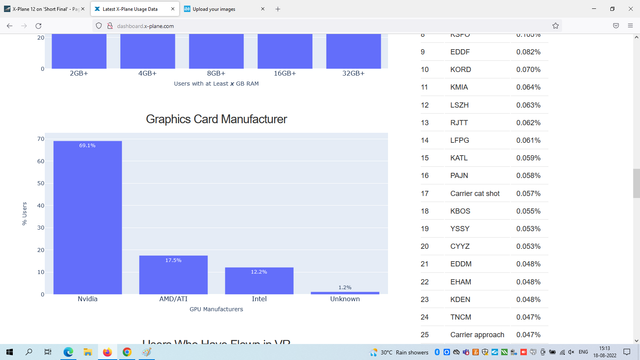Image resolution: width=640 pixels, height=360 pixels.
Task: Bookmark this page with the star icon
Action: coord(555,26)
